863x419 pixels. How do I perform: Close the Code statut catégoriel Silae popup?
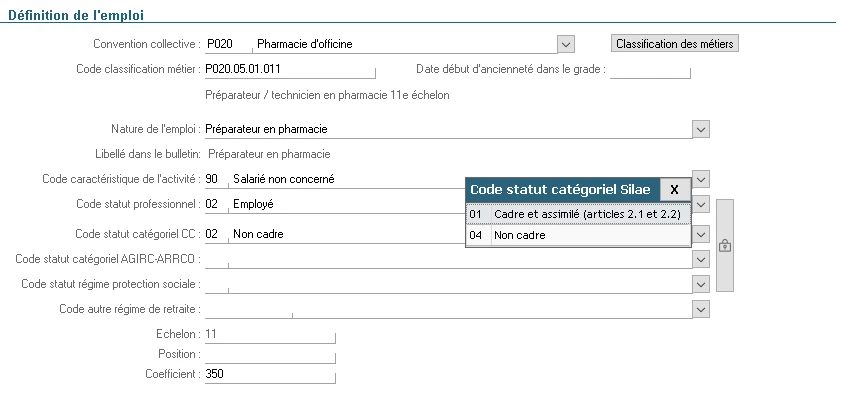coord(675,189)
